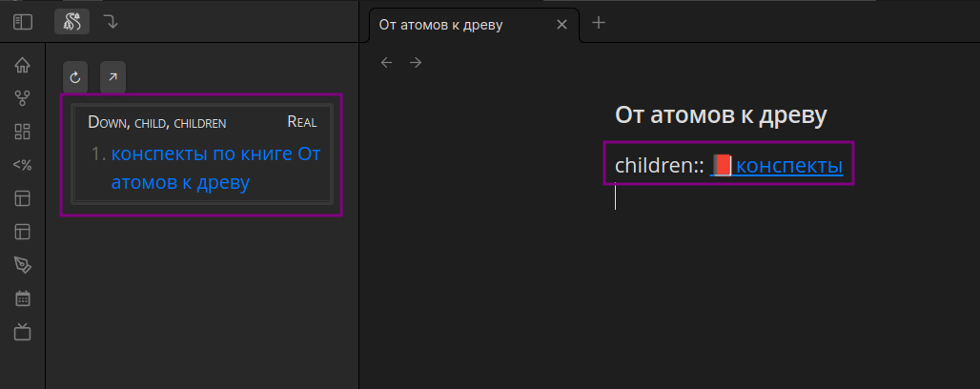Follow the конспекты link in note

(789, 166)
